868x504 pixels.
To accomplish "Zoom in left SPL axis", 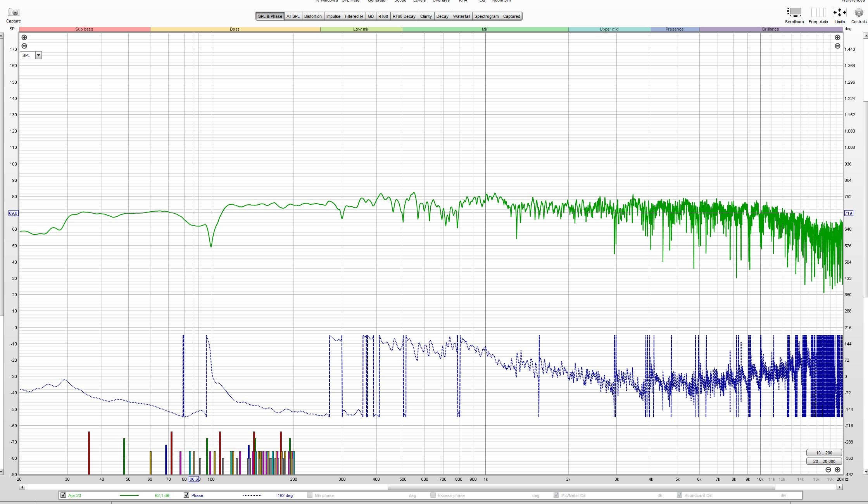I will tap(24, 38).
